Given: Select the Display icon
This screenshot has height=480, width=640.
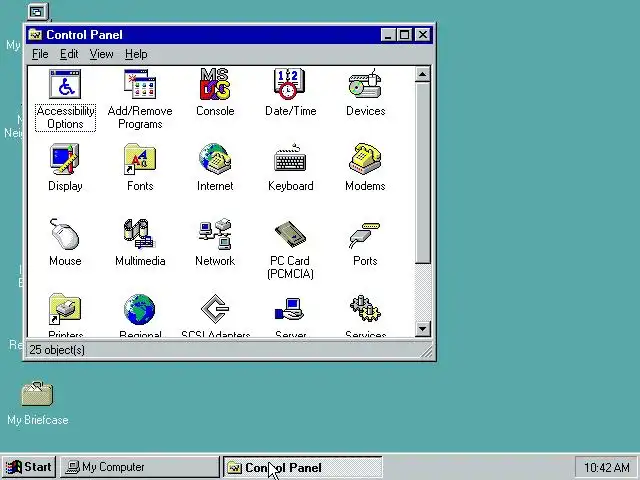Looking at the screenshot, I should tap(65, 159).
